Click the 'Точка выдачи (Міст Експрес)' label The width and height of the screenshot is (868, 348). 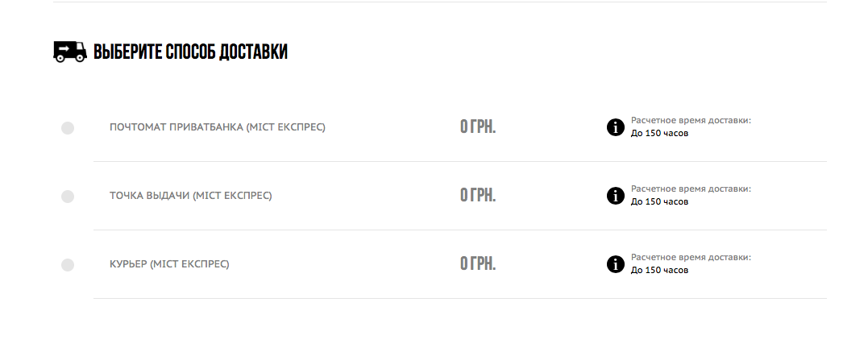191,196
